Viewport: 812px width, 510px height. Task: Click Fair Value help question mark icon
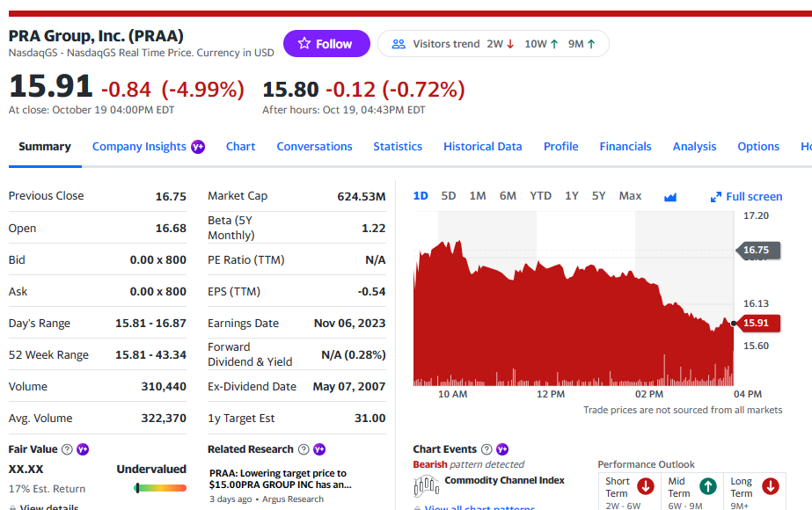(x=67, y=449)
